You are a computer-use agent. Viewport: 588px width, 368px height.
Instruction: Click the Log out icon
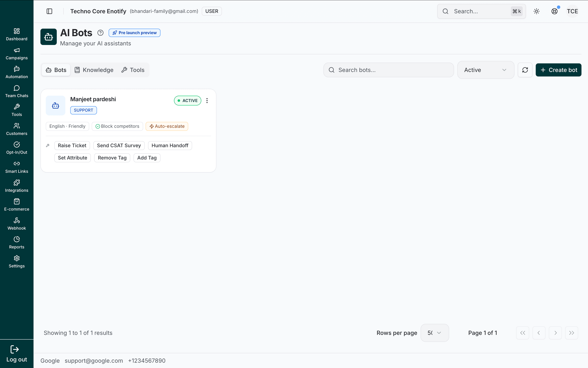tap(14, 350)
